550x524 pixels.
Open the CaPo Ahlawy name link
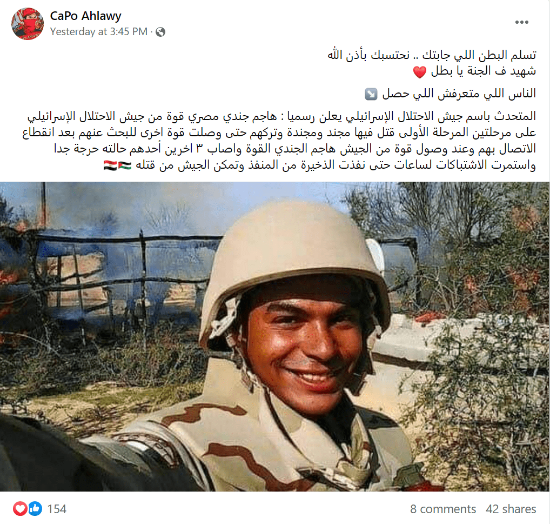85,16
